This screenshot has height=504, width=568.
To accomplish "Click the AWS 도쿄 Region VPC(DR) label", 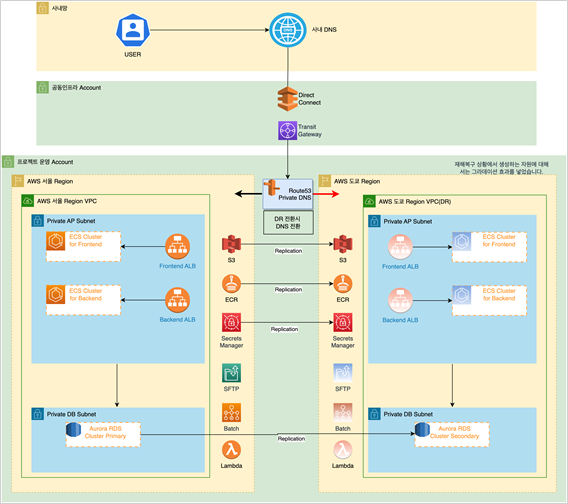I will [x=415, y=201].
